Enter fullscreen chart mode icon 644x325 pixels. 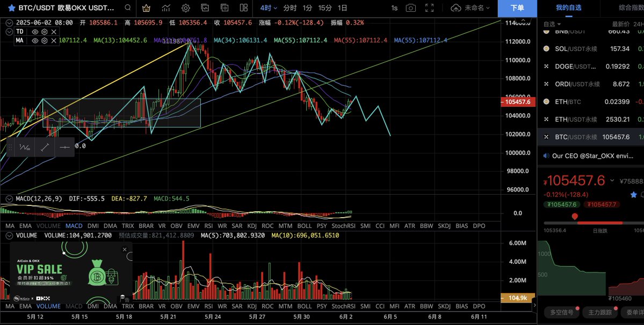tap(429, 8)
